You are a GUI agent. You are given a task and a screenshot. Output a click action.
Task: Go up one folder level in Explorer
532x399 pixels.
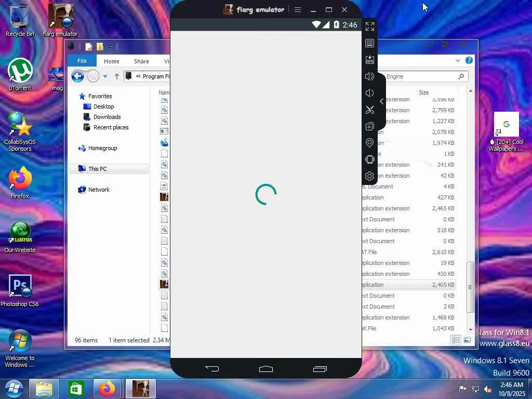click(x=117, y=76)
